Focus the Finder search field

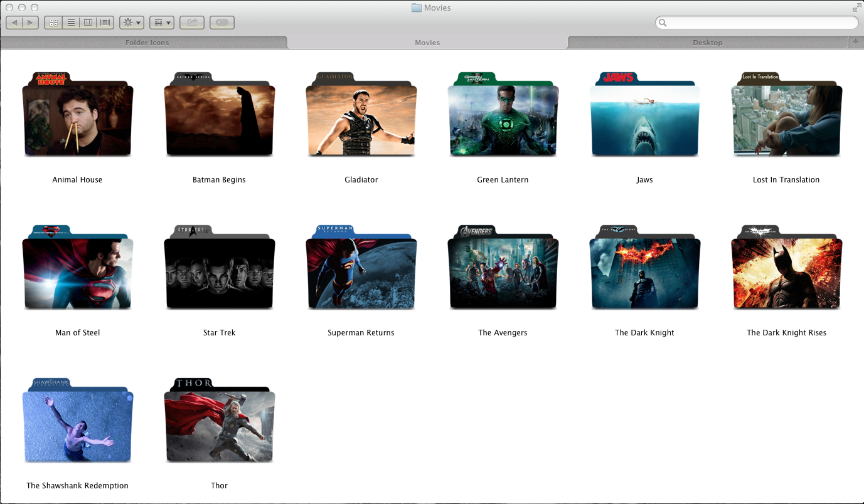(x=757, y=23)
